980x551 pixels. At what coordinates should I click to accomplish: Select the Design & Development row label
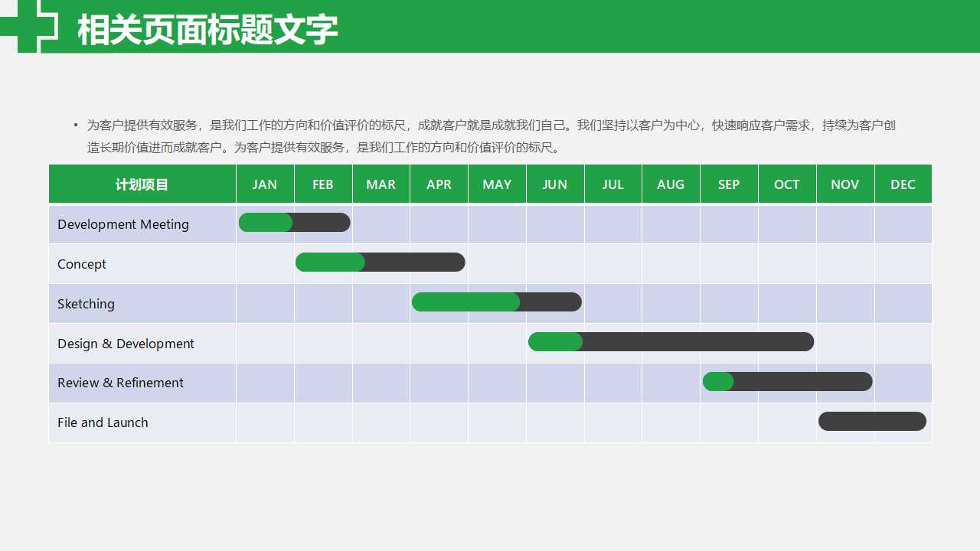coord(126,344)
